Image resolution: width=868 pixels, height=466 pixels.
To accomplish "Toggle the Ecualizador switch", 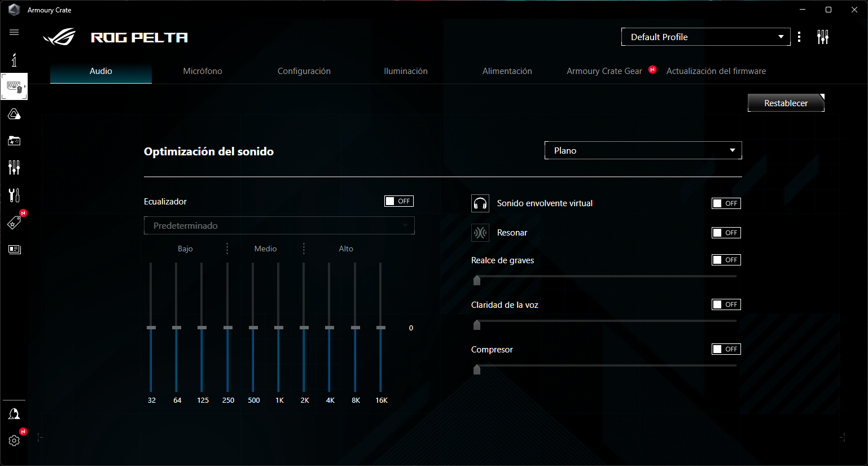I will [399, 201].
